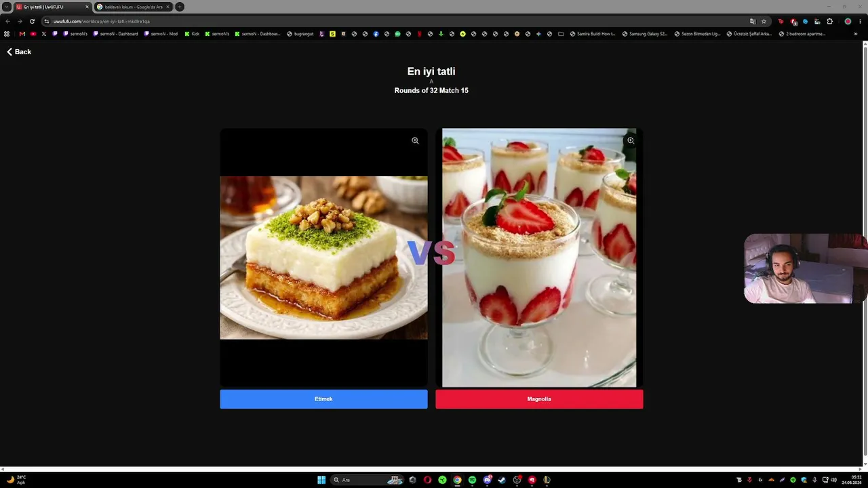
Task: Open a new browser tab
Action: 180,7
